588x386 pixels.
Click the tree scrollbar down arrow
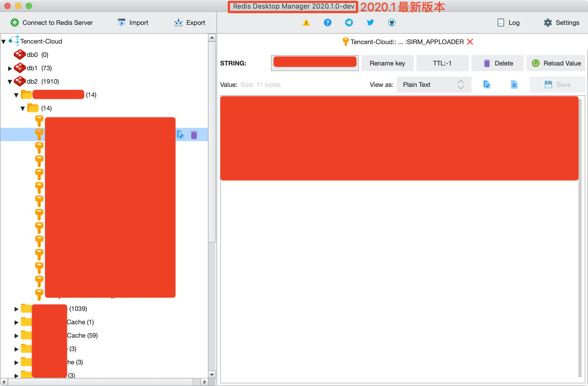point(212,375)
